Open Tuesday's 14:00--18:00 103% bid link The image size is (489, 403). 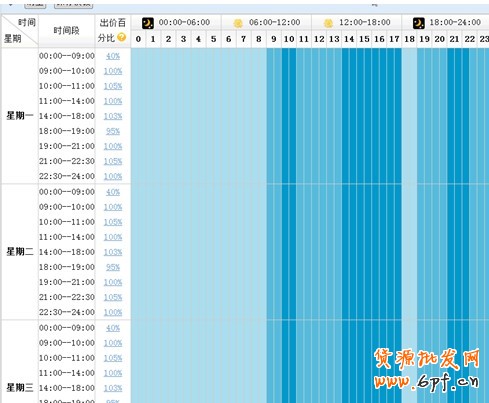(x=113, y=252)
